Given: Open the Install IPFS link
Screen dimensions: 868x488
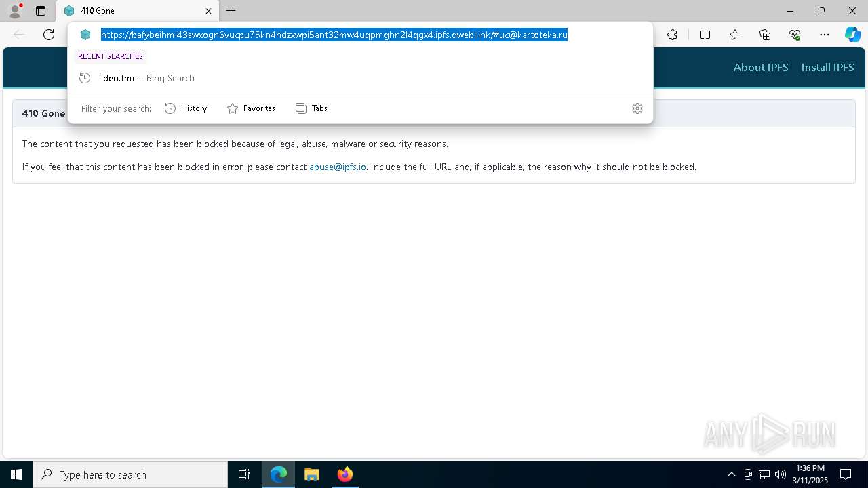Looking at the screenshot, I should (827, 67).
